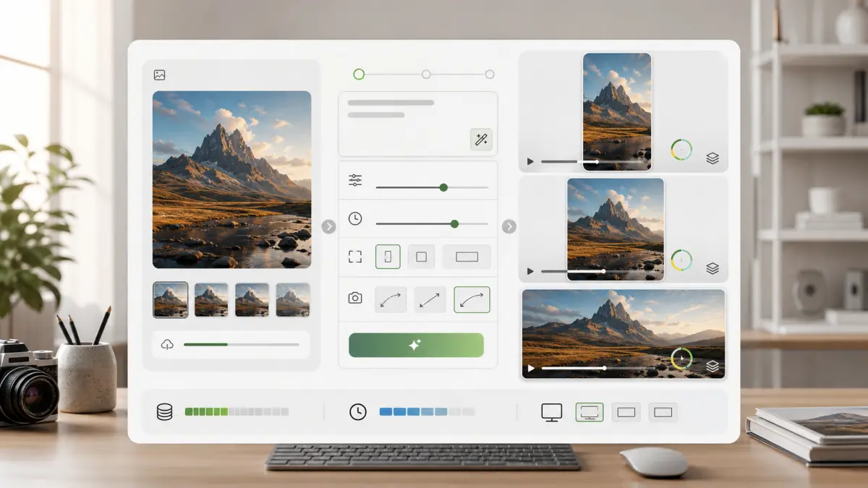868x488 pixels.
Task: Open layers icon on landscape video result
Action: (x=712, y=367)
